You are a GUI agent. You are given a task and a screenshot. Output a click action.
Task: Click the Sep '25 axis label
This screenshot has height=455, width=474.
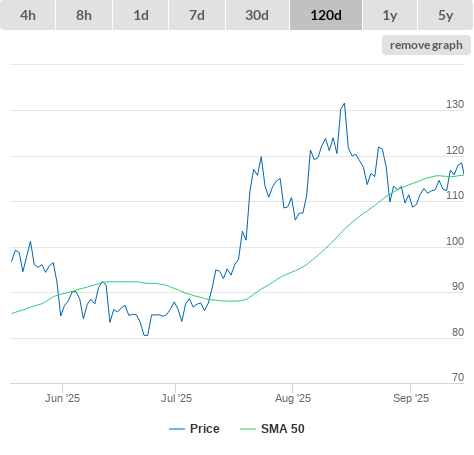(411, 398)
